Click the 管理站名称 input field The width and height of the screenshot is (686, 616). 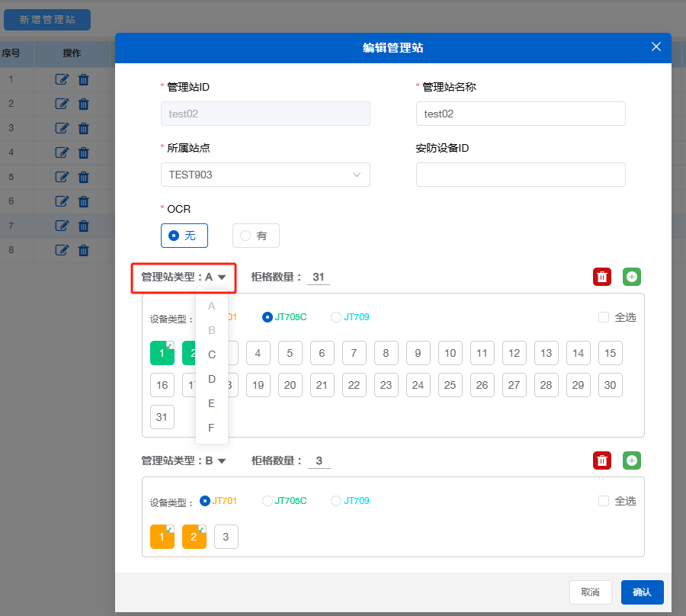(x=521, y=114)
